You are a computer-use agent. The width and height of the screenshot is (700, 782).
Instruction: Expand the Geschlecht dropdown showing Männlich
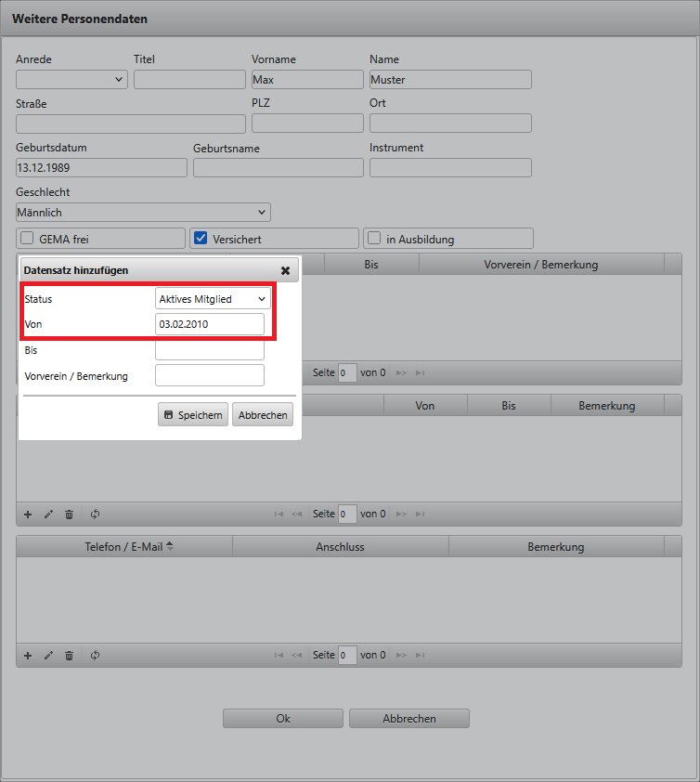(x=143, y=213)
